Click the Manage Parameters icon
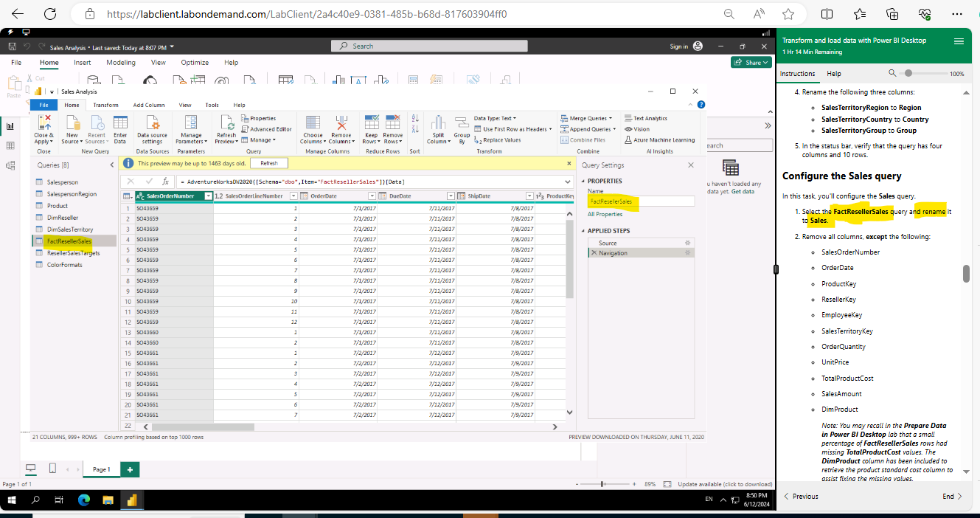This screenshot has width=980, height=518. click(191, 122)
